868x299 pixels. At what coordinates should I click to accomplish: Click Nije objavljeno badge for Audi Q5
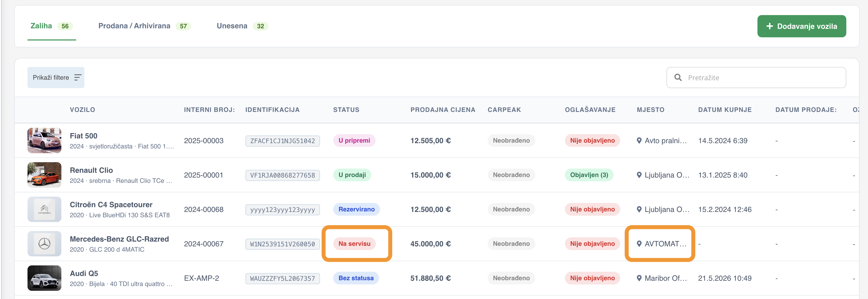pos(592,278)
